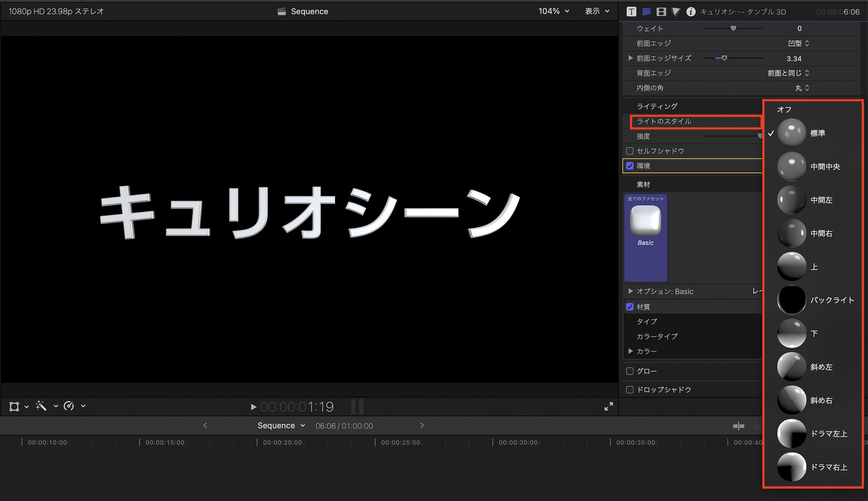This screenshot has width=868, height=501.
Task: Uncheck the 環境 checkbox
Action: [630, 166]
